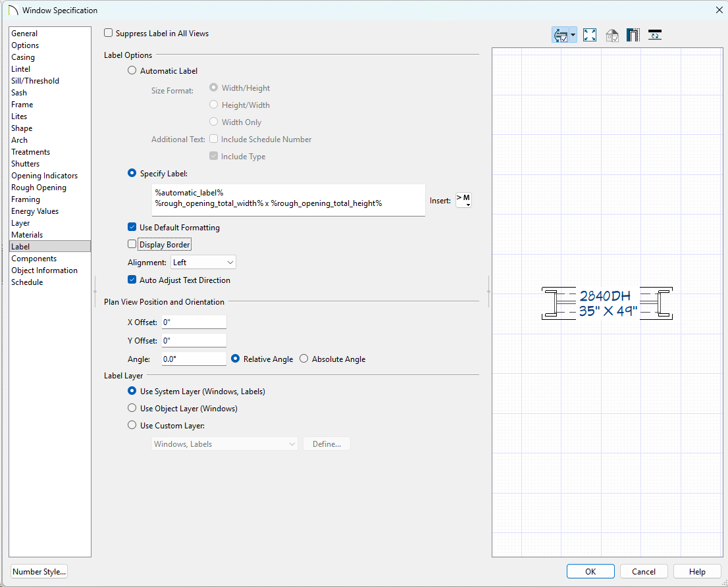Open the preview view type dropdown arrow
The width and height of the screenshot is (728, 587).
(574, 36)
